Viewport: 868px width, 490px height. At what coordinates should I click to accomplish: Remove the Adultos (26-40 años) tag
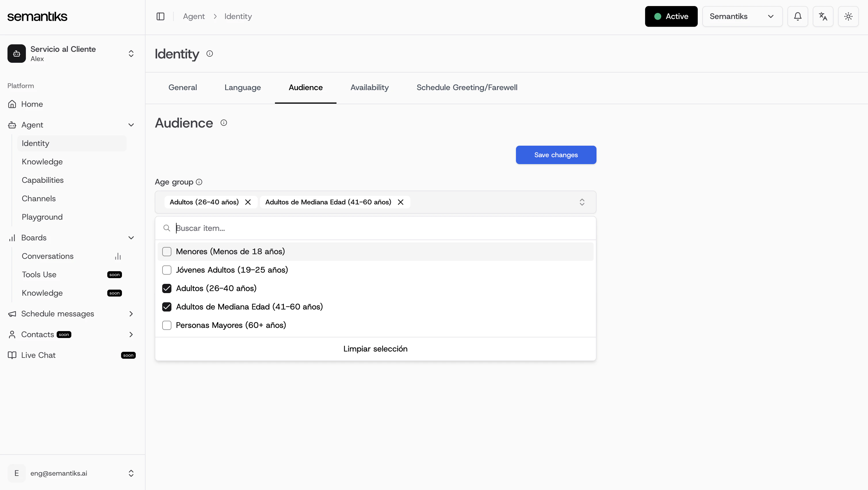(248, 202)
